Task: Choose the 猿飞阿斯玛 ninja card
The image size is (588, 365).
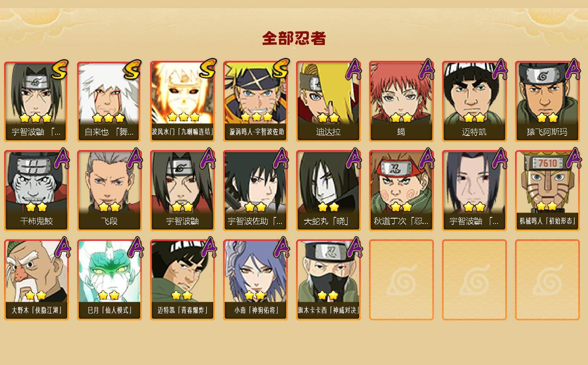Action: click(547, 101)
